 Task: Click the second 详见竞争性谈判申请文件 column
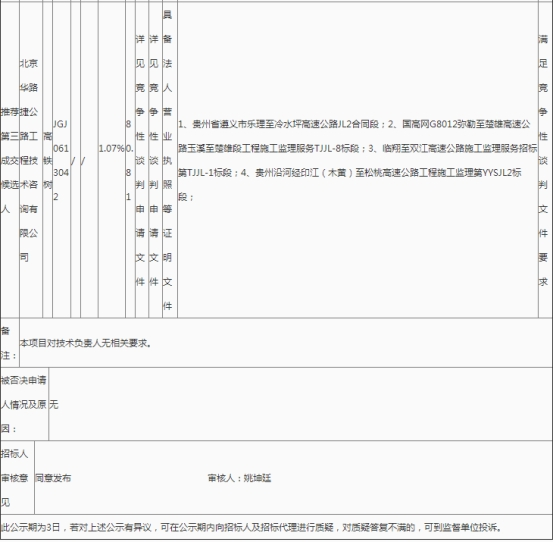click(155, 160)
